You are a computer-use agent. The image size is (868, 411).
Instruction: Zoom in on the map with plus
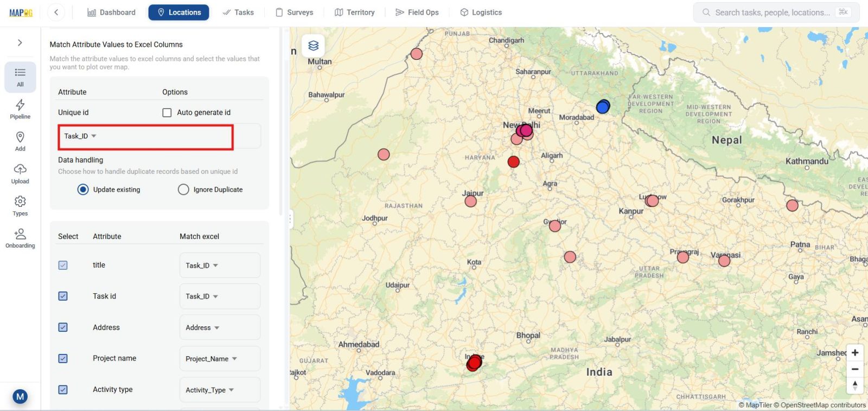(x=854, y=353)
